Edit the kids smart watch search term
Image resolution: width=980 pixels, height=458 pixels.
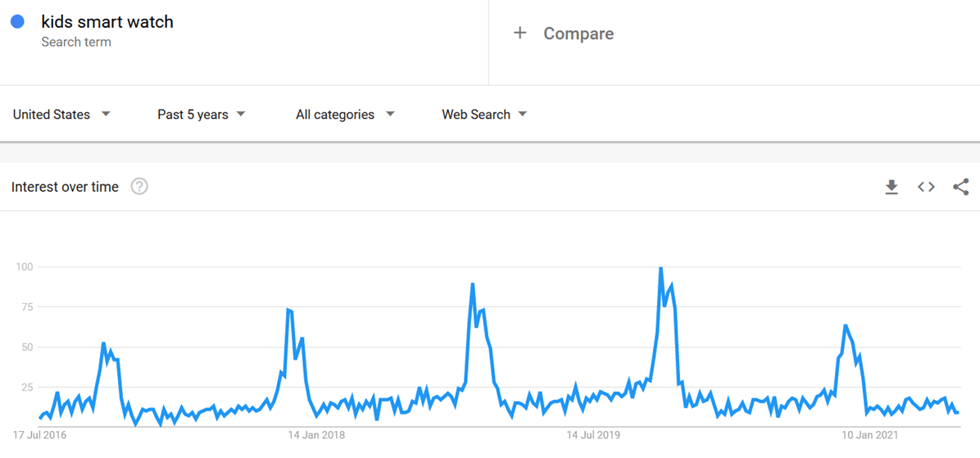click(x=107, y=22)
